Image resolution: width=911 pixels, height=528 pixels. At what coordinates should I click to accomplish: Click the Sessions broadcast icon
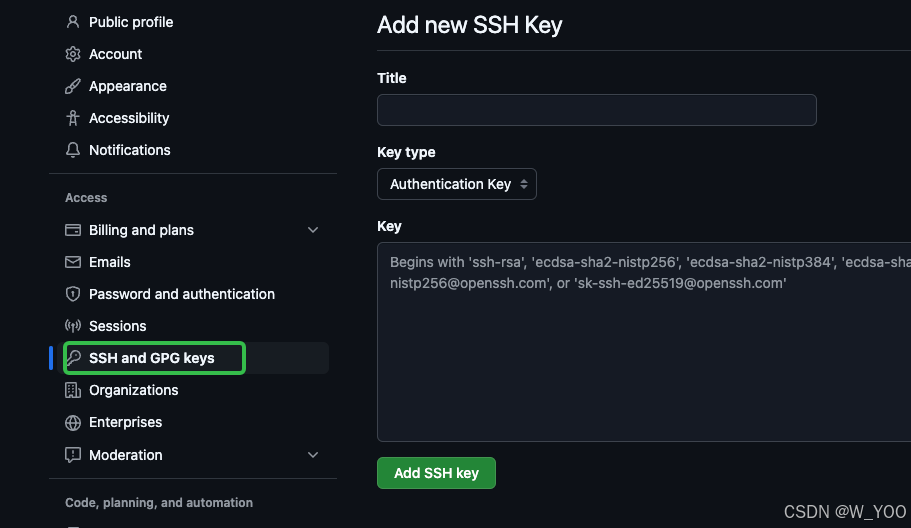click(x=73, y=326)
